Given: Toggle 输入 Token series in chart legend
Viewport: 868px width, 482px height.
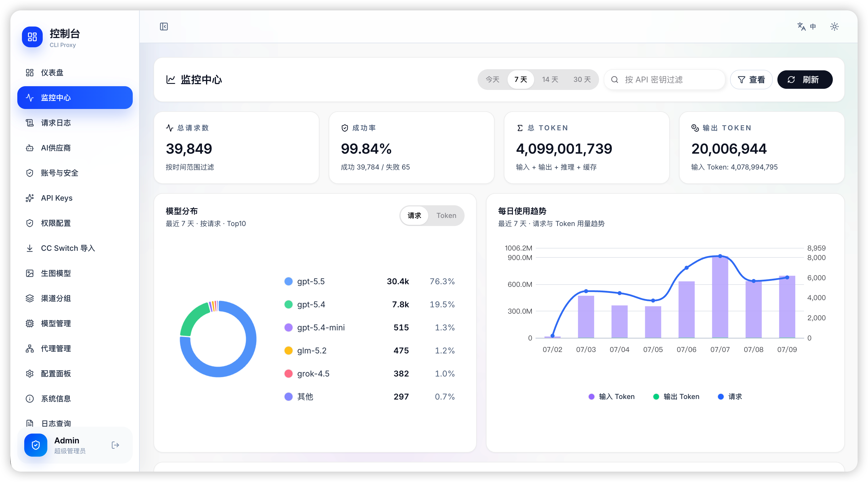Looking at the screenshot, I should 611,397.
